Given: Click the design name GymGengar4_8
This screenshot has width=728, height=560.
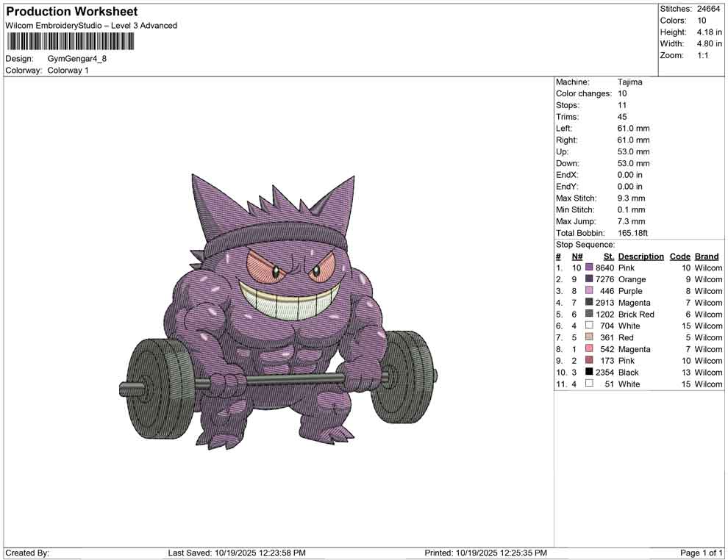Looking at the screenshot, I should (77, 59).
